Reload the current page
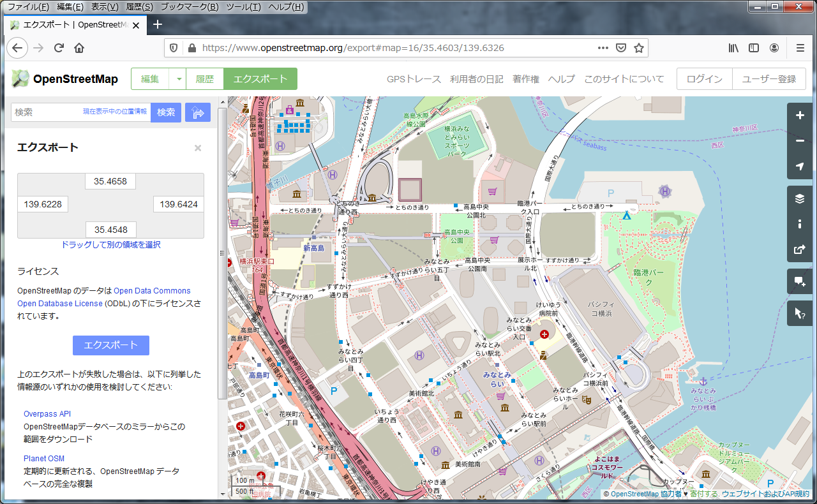Viewport: 817px width, 504px height. [59, 48]
